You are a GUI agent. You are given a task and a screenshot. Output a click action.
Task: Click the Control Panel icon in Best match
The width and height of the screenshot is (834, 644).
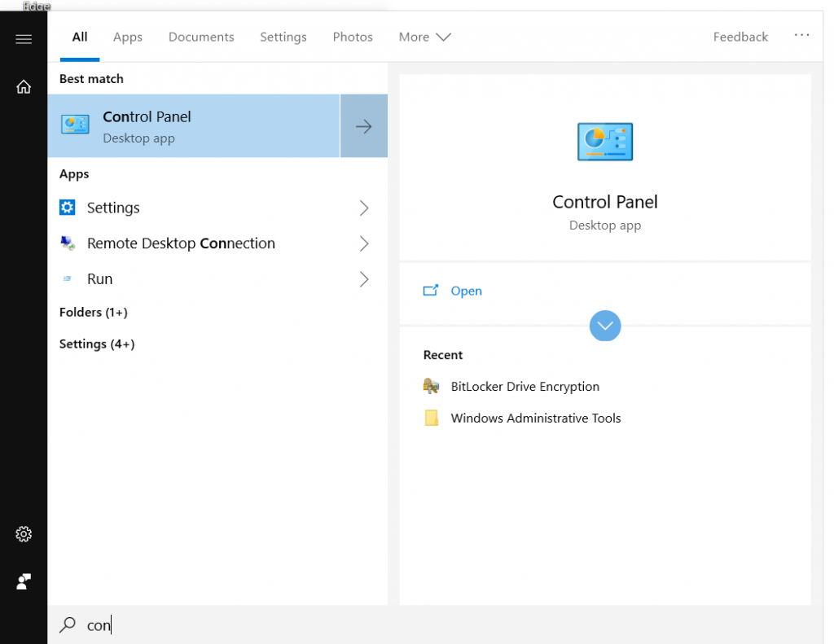(x=75, y=125)
